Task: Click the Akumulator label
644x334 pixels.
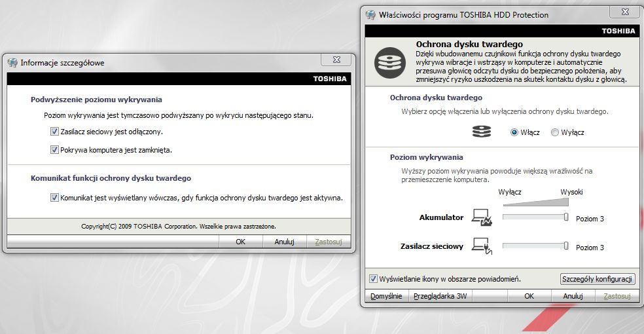Action: pos(441,217)
